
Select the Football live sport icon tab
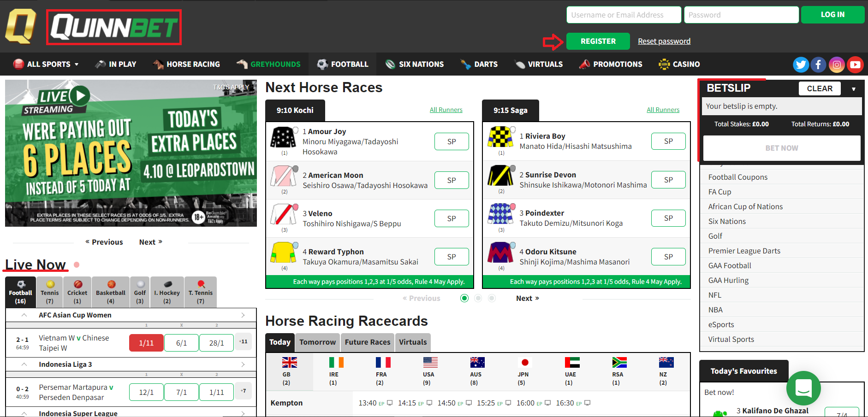coord(20,292)
